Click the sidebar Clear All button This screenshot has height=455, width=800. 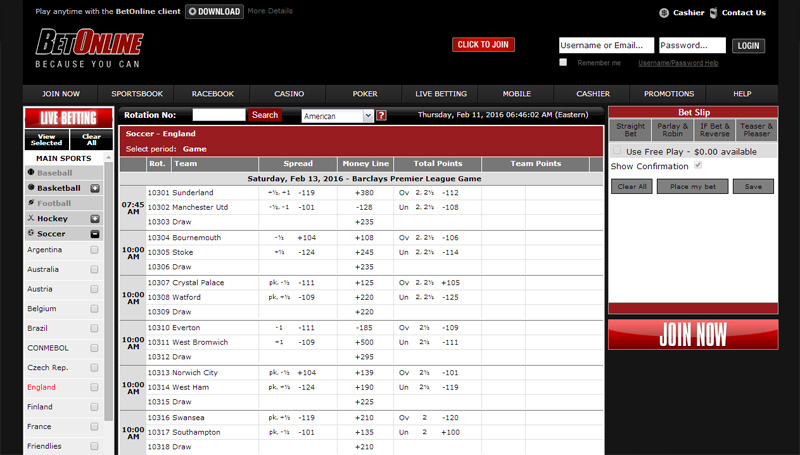[91, 139]
